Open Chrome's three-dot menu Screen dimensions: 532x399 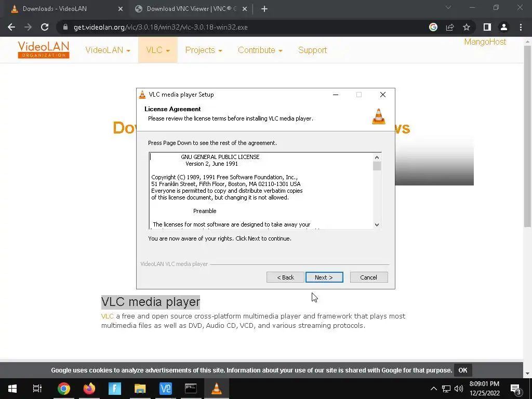coord(521,27)
